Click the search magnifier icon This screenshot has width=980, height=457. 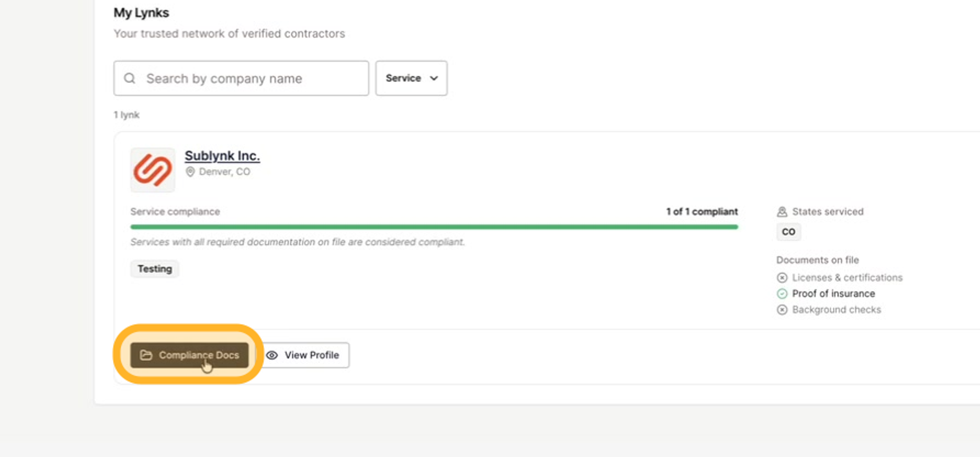click(x=129, y=78)
